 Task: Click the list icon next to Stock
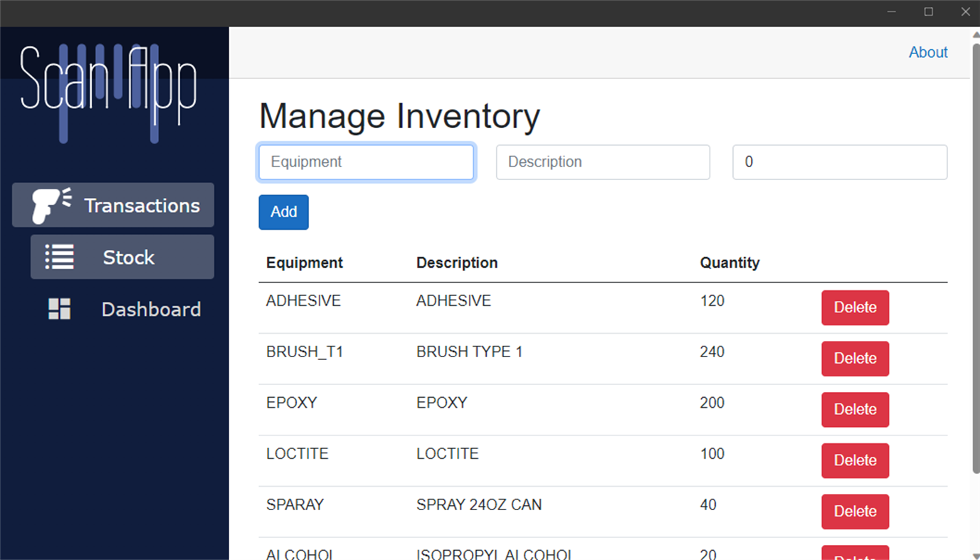(60, 257)
